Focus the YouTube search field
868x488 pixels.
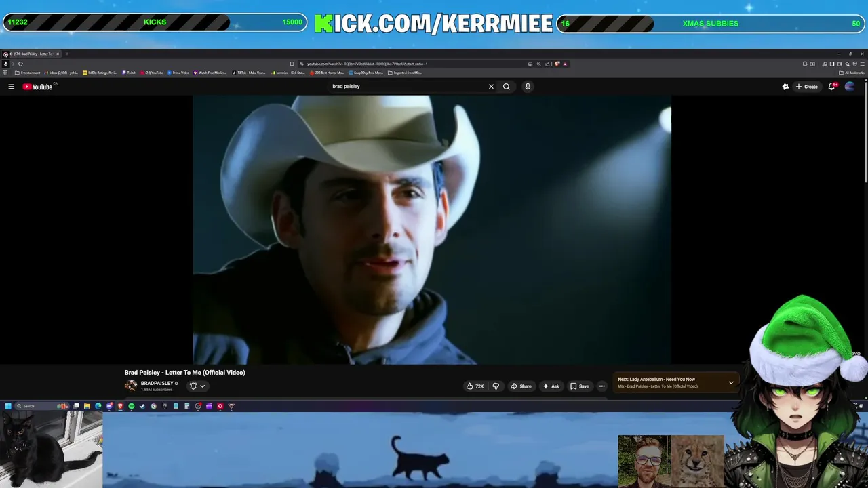point(407,87)
